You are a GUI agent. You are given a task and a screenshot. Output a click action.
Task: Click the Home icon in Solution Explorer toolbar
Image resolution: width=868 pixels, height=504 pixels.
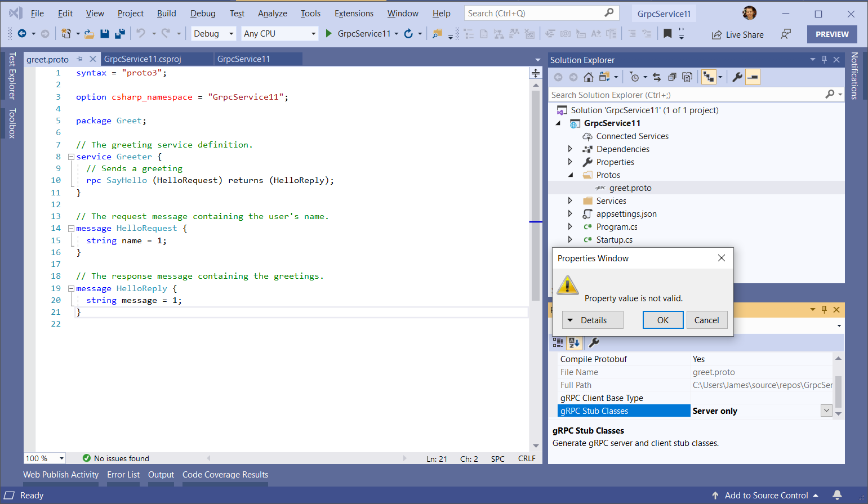coord(588,77)
